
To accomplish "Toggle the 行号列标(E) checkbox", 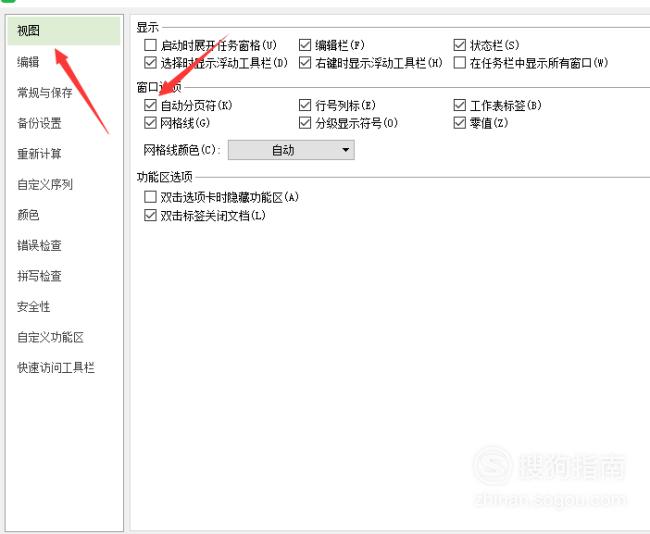I will coord(305,105).
